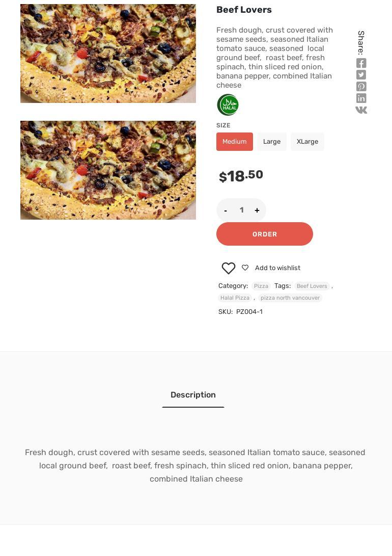Click the VK share icon

[x=361, y=110]
